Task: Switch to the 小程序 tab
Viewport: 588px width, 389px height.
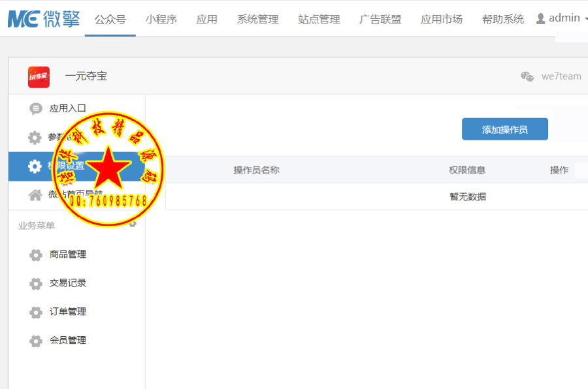Action: coord(162,20)
